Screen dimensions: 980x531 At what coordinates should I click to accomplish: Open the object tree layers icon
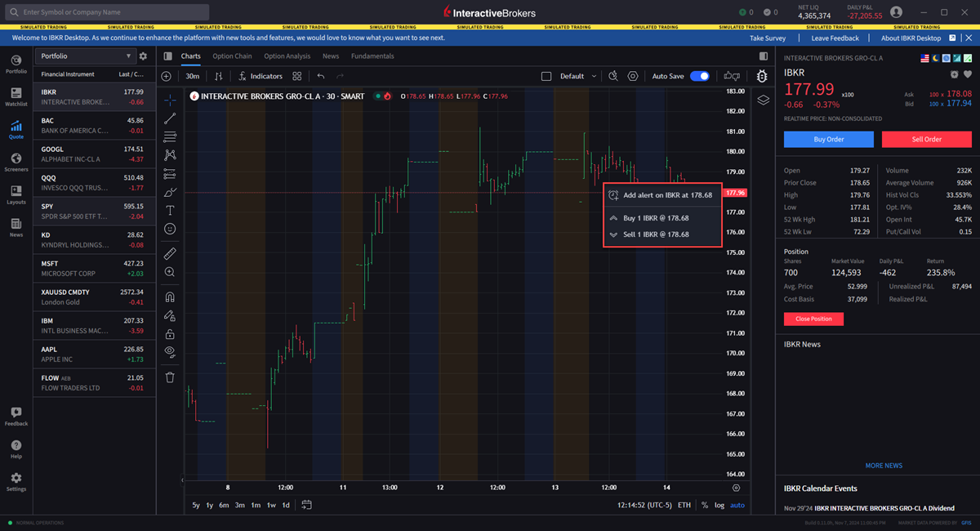pos(763,100)
